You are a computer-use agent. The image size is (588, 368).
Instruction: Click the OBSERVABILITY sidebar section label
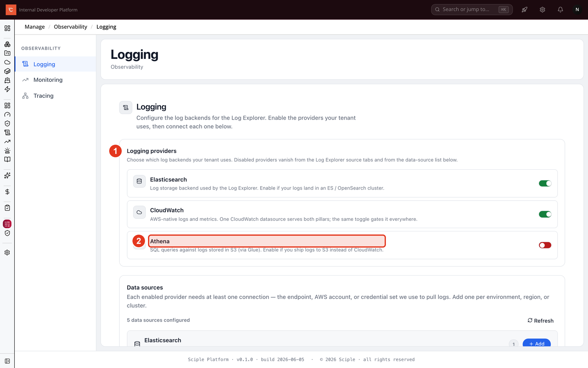tap(41, 48)
